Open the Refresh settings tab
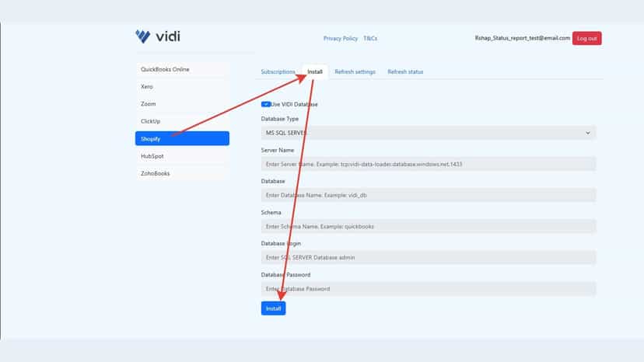This screenshot has width=644, height=362. point(355,71)
